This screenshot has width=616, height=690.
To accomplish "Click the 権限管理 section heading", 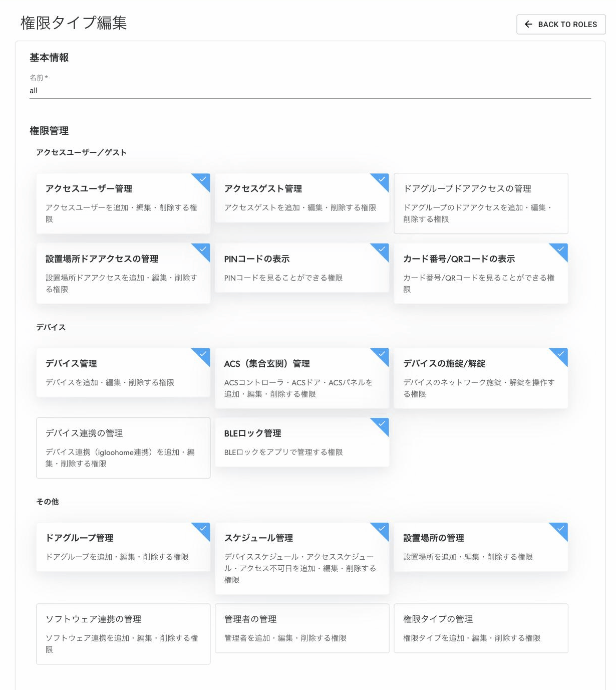I will pos(49,131).
